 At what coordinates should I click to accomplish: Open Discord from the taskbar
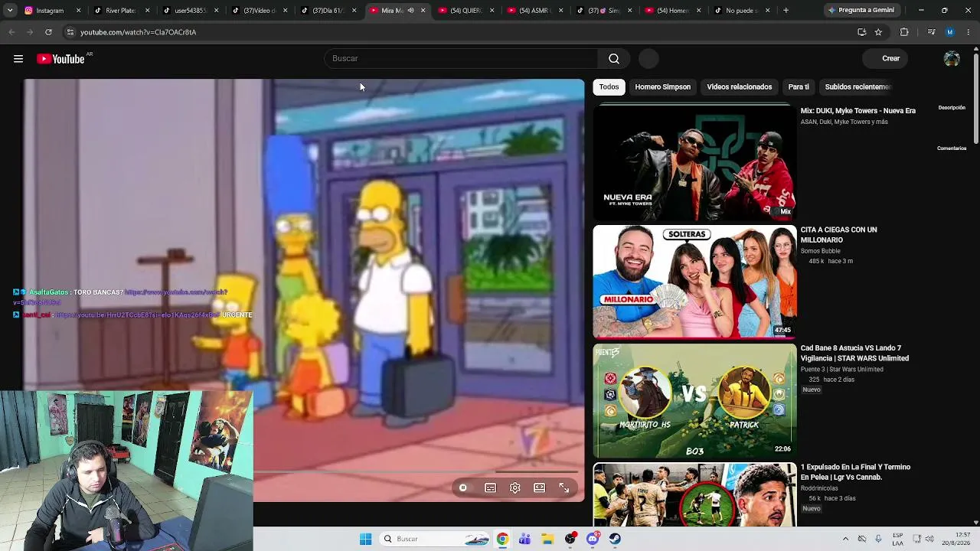pyautogui.click(x=593, y=539)
